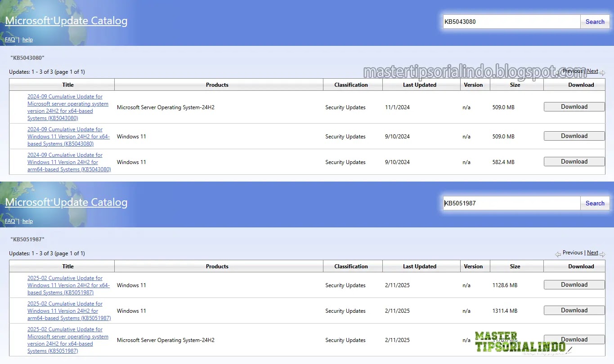The height and width of the screenshot is (364, 614).
Task: Open FAQ link on the KB5051987 page
Action: pos(10,221)
